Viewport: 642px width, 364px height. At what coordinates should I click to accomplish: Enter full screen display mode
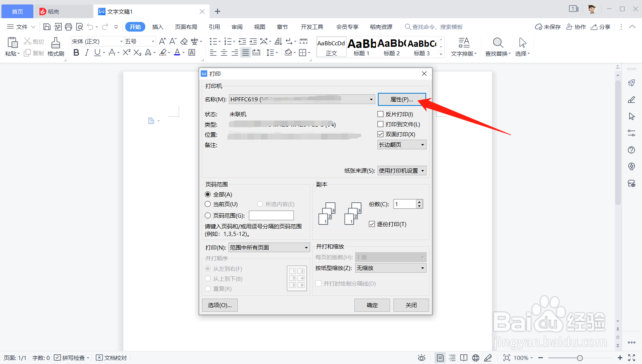tap(507, 358)
